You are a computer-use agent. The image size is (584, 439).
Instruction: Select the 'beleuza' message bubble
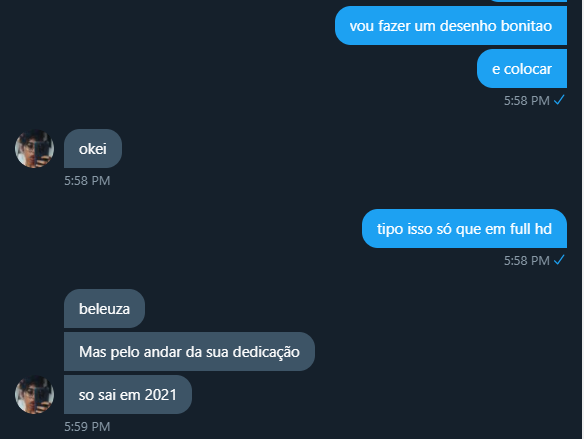click(104, 308)
